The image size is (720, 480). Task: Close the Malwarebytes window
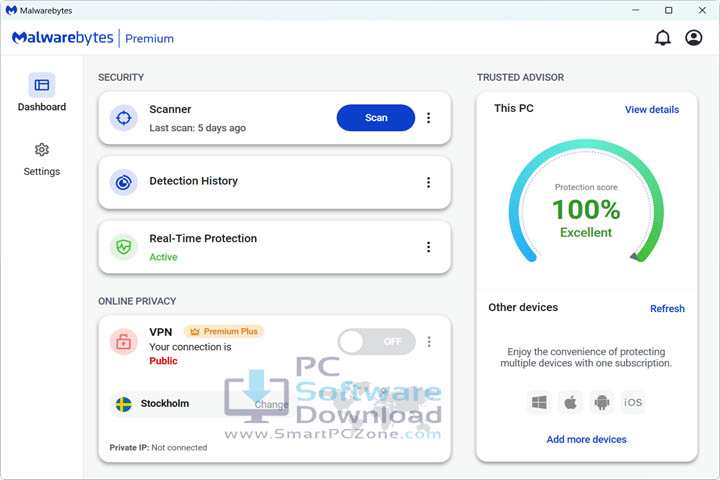[702, 10]
